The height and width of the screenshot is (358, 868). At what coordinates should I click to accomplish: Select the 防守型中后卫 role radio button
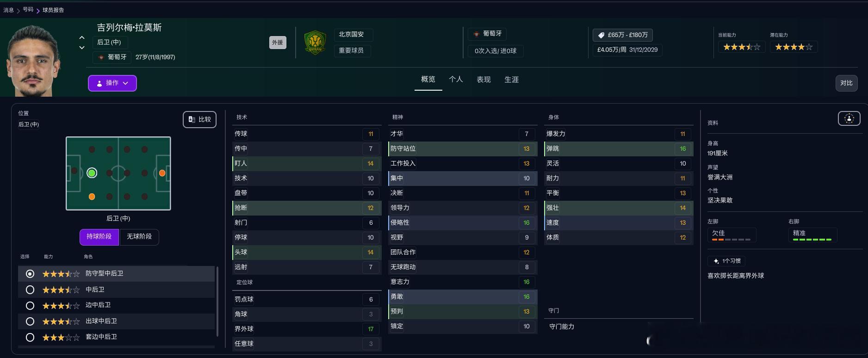tap(30, 274)
